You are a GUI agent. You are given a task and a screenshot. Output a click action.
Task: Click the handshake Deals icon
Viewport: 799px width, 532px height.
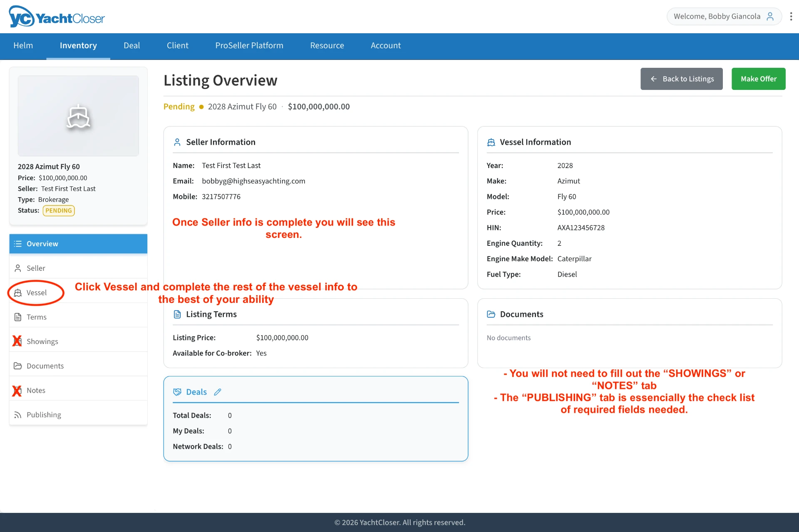[x=177, y=392]
